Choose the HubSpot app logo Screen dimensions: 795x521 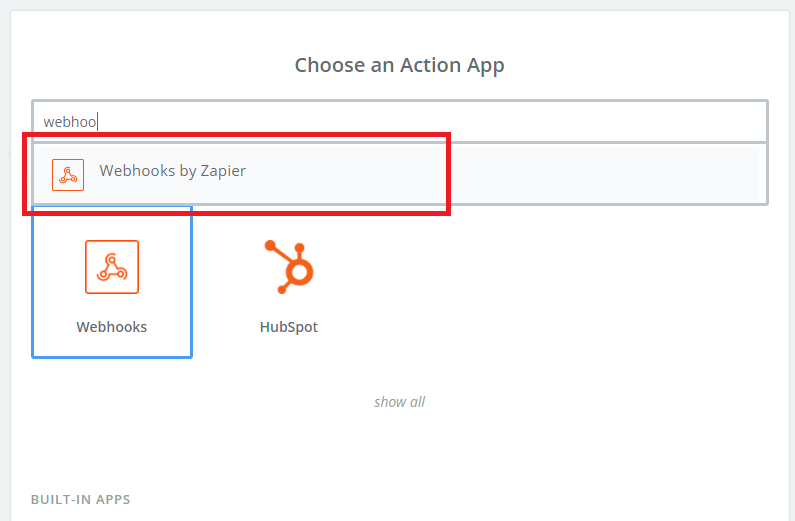coord(289,267)
